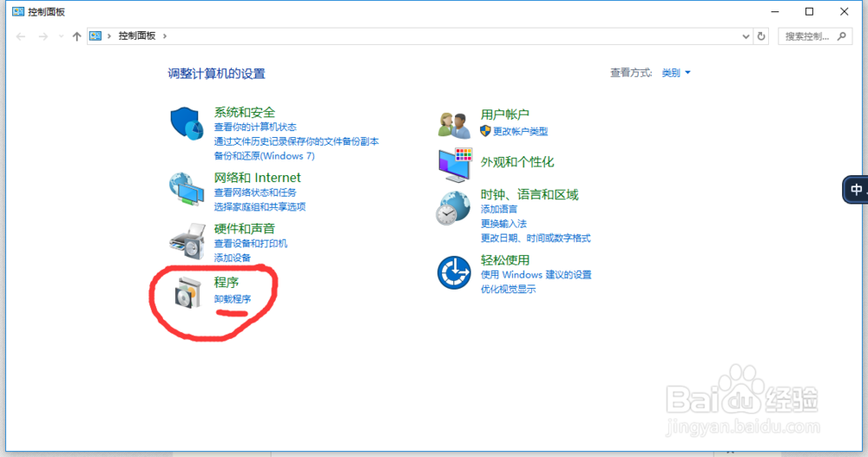Click the forward arrow navigation icon
The height and width of the screenshot is (457, 868).
(x=43, y=36)
